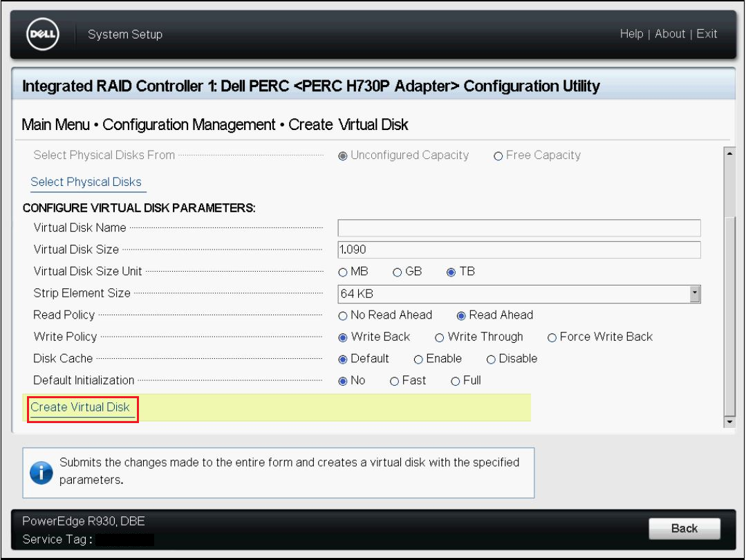Click the System Setup title text

(125, 35)
